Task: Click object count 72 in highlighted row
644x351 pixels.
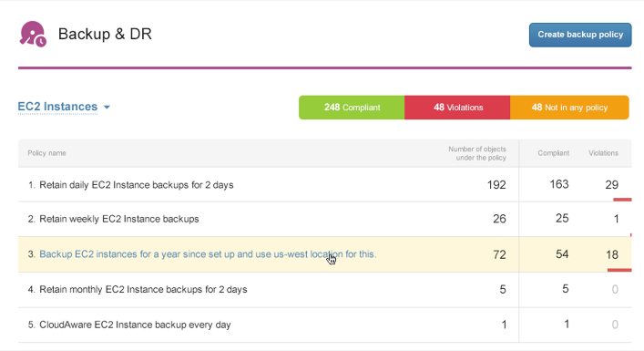Action: pos(499,255)
